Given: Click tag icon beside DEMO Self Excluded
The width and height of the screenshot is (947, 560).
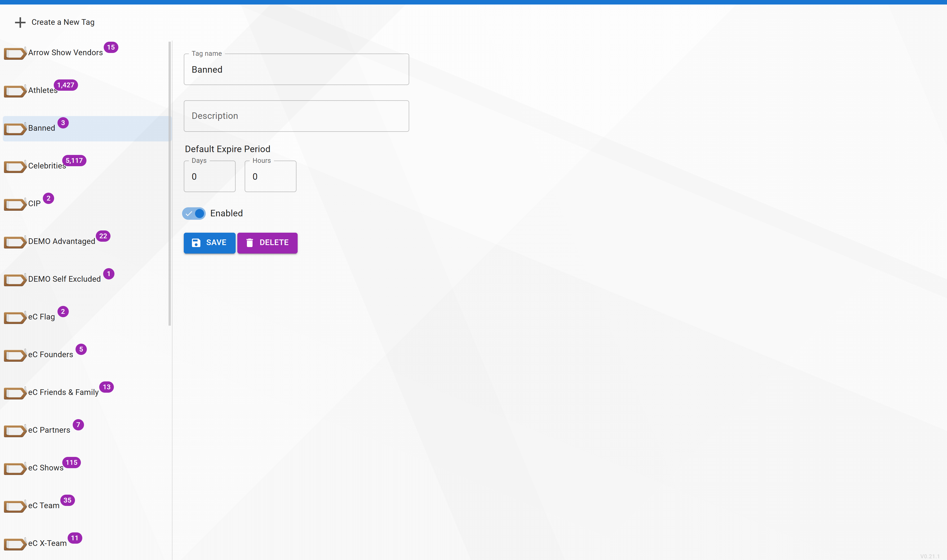Looking at the screenshot, I should tap(15, 280).
